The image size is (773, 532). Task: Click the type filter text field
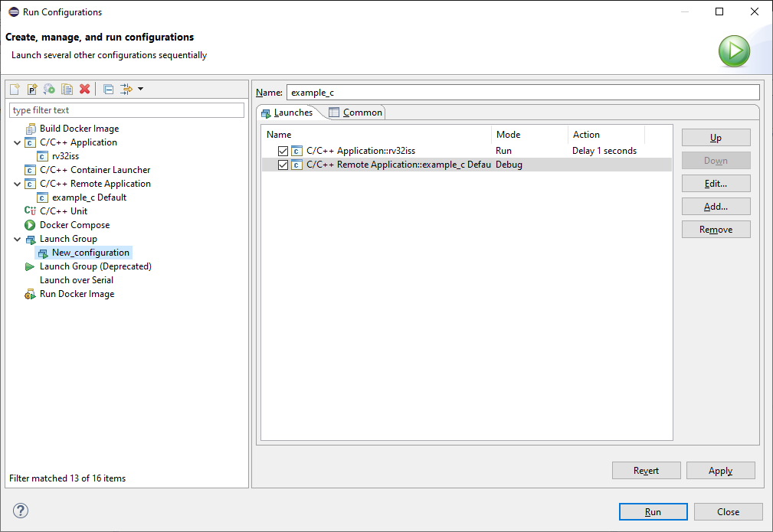click(126, 110)
